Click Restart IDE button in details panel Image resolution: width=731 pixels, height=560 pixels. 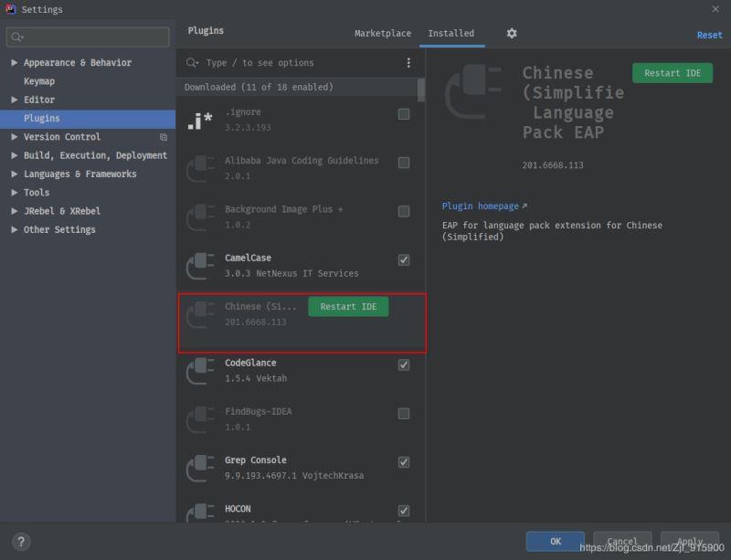tap(672, 73)
